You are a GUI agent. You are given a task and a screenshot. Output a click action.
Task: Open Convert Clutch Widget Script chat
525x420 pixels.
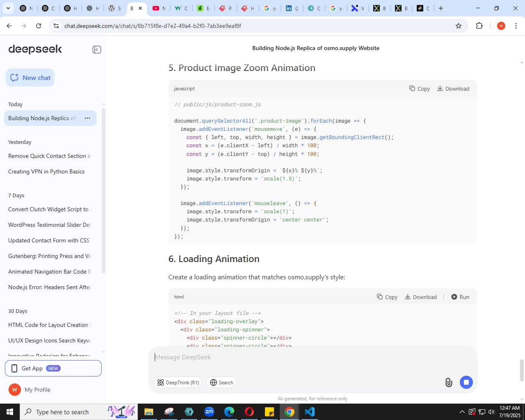50,209
